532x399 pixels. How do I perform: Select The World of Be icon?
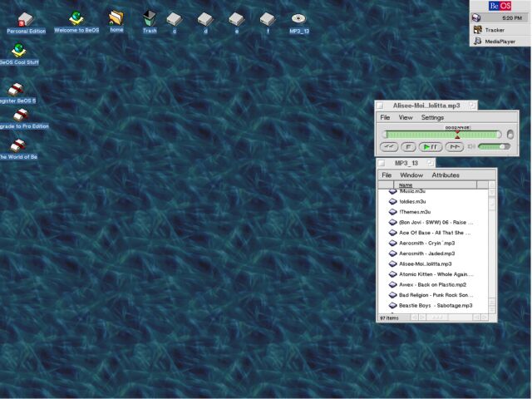(x=18, y=145)
